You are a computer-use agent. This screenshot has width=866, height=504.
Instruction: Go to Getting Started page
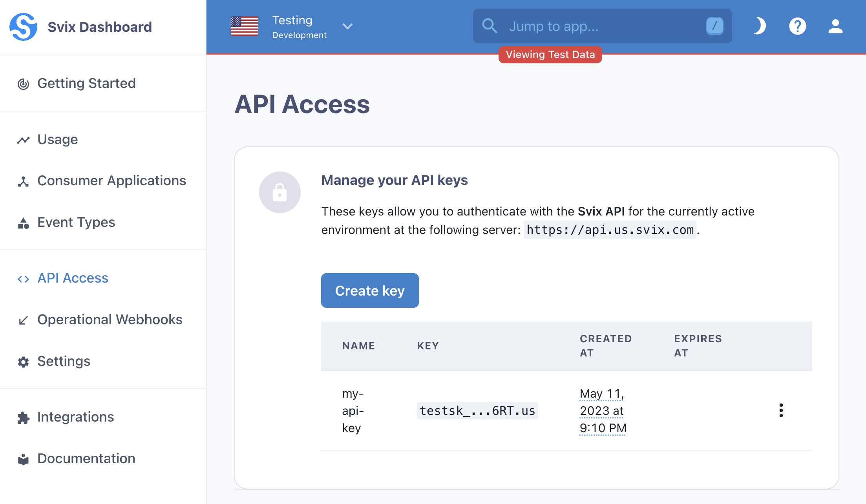coord(86,83)
